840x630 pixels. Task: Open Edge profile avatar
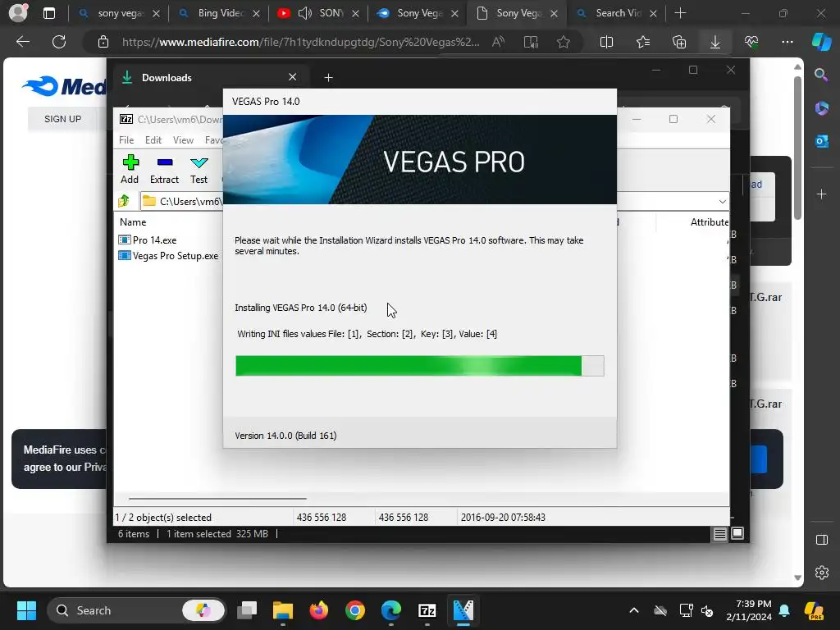(x=18, y=13)
